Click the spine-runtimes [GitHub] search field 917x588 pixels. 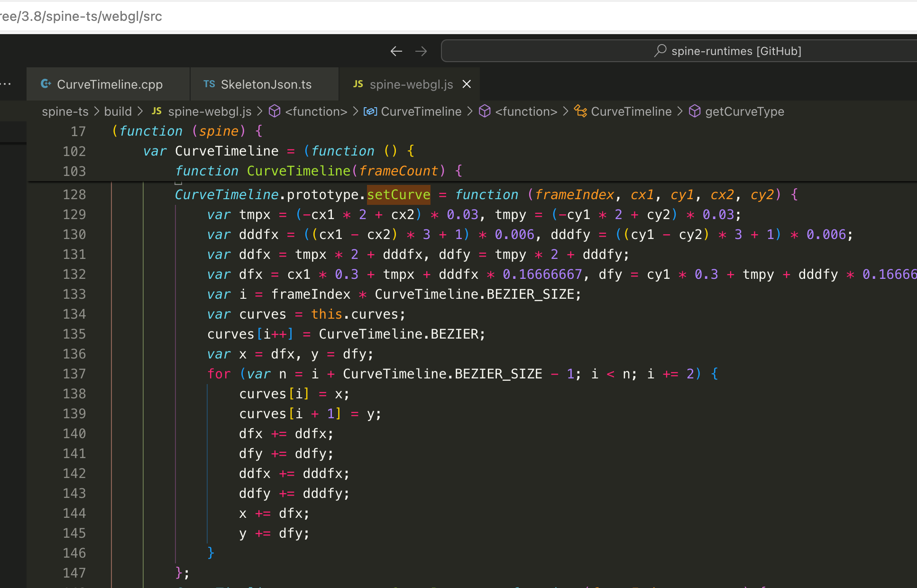tap(678, 51)
